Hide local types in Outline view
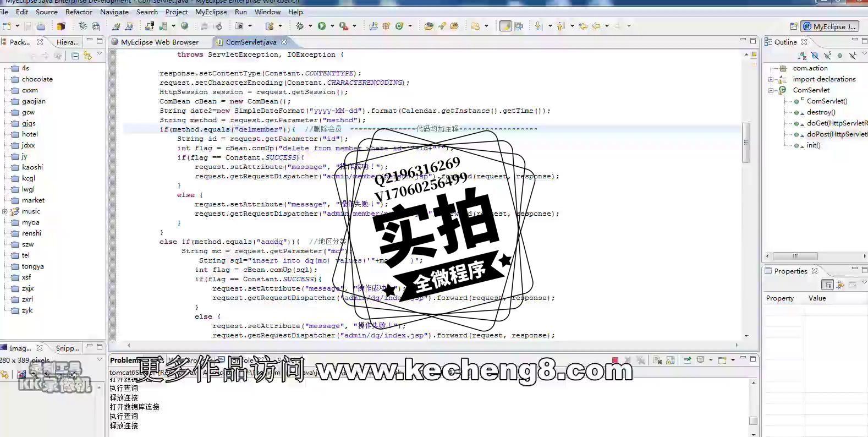 coord(853,56)
